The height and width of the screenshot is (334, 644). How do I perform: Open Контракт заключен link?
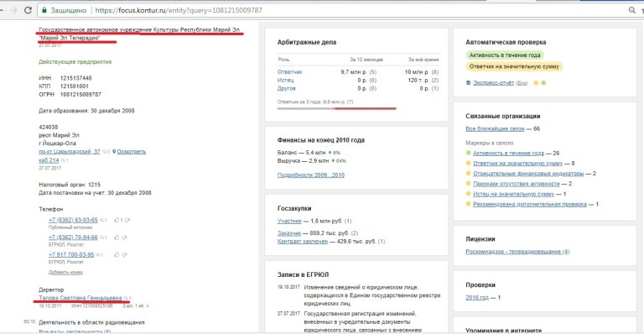point(303,242)
